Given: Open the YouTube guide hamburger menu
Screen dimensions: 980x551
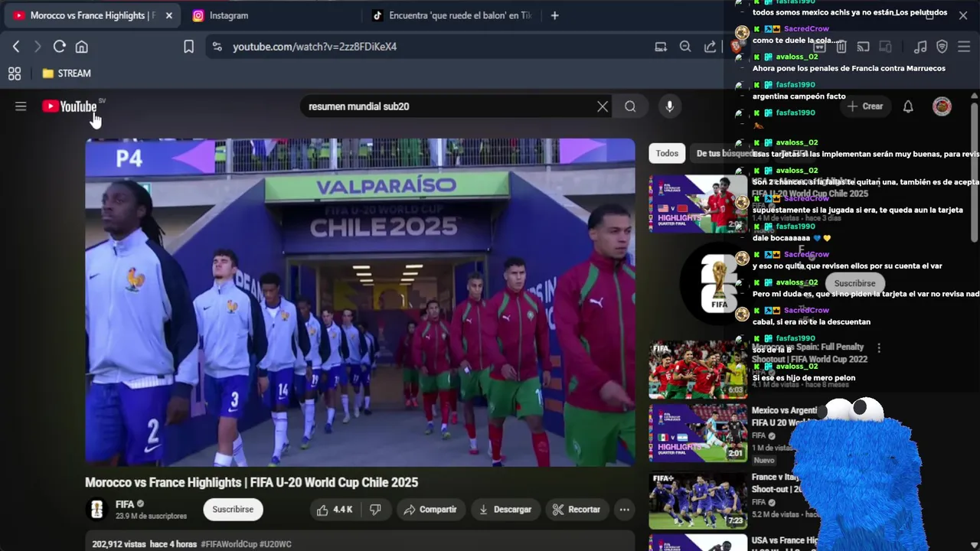Looking at the screenshot, I should click(x=21, y=106).
